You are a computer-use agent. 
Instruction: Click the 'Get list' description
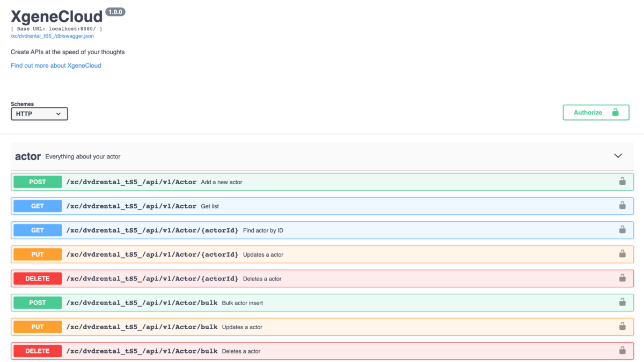click(210, 206)
